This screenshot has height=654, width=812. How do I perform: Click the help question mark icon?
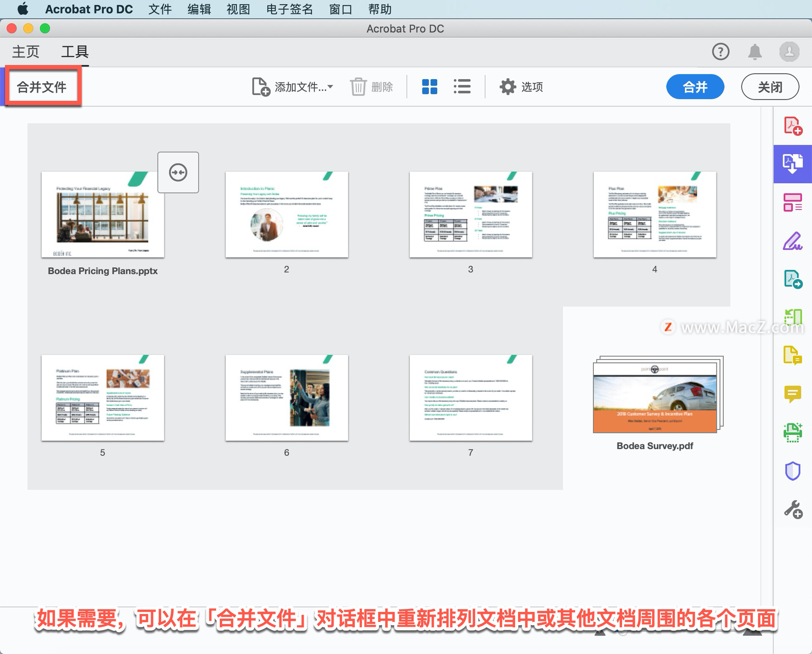721,52
